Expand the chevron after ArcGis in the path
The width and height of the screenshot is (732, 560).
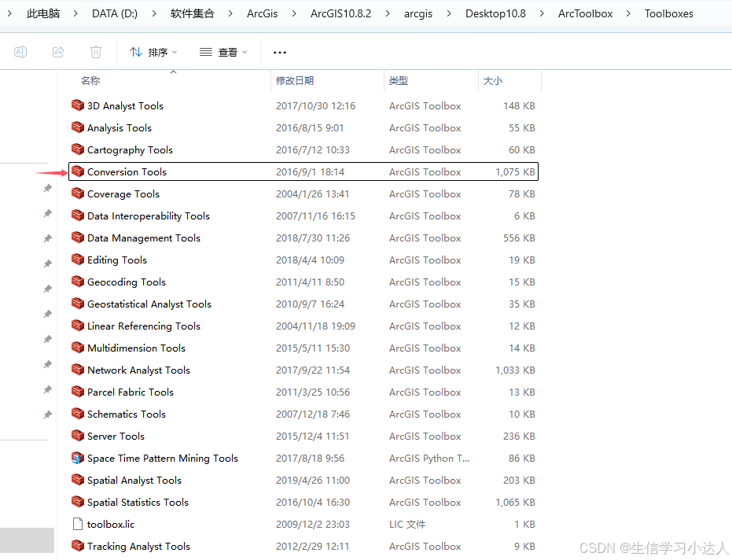(x=294, y=13)
